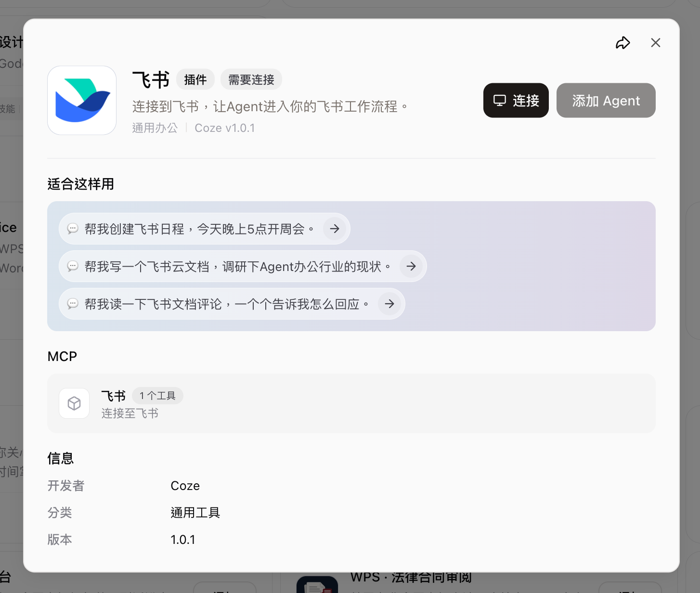Click the arrow beside the 文档评论 prompt
The height and width of the screenshot is (593, 700).
(x=389, y=304)
